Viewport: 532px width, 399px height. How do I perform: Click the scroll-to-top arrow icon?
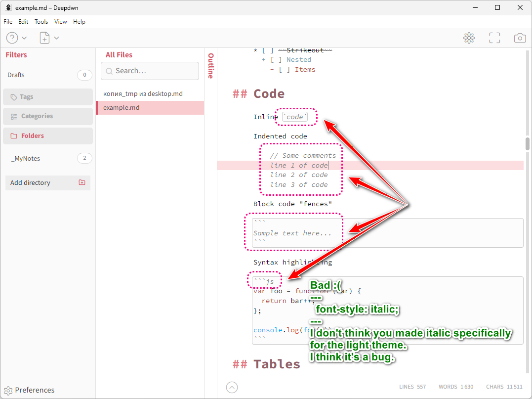click(x=232, y=387)
